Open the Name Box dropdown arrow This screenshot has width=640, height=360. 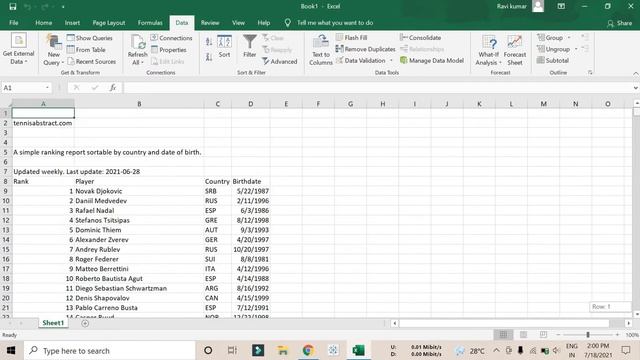click(x=47, y=88)
